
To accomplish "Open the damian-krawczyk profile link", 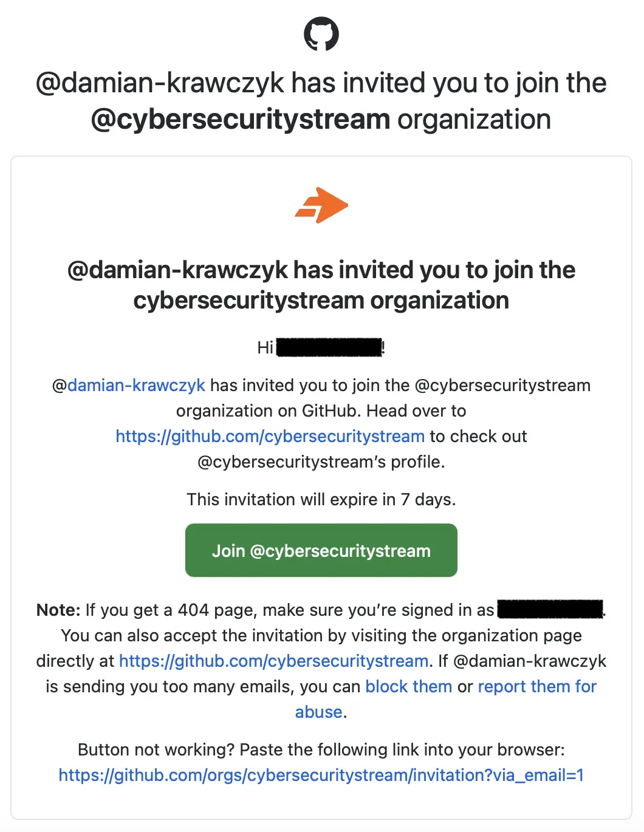I will point(136,385).
